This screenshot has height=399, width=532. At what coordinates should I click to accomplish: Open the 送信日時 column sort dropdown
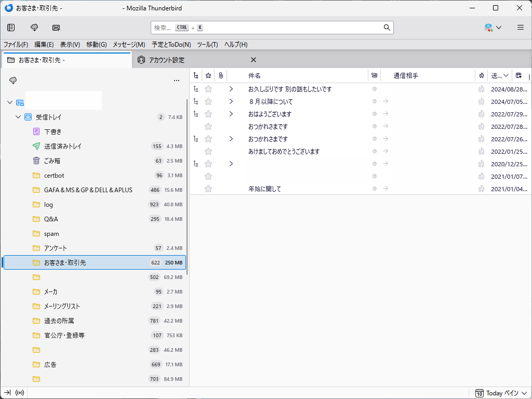point(498,75)
